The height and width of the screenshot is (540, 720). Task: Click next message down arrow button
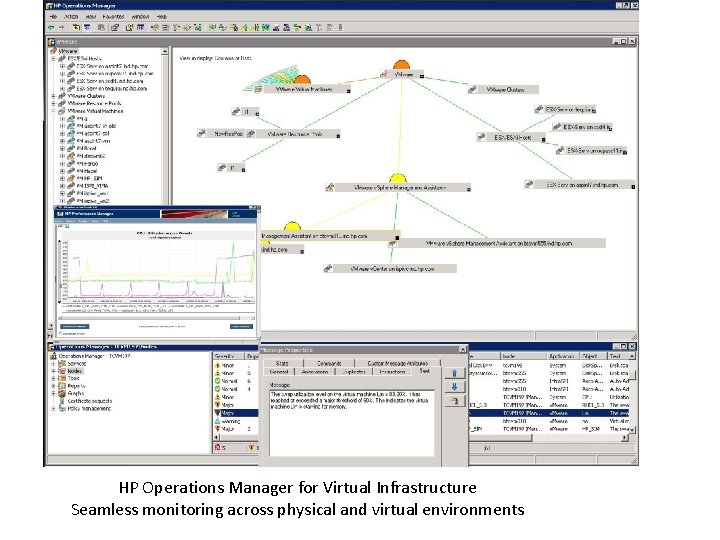coord(455,387)
